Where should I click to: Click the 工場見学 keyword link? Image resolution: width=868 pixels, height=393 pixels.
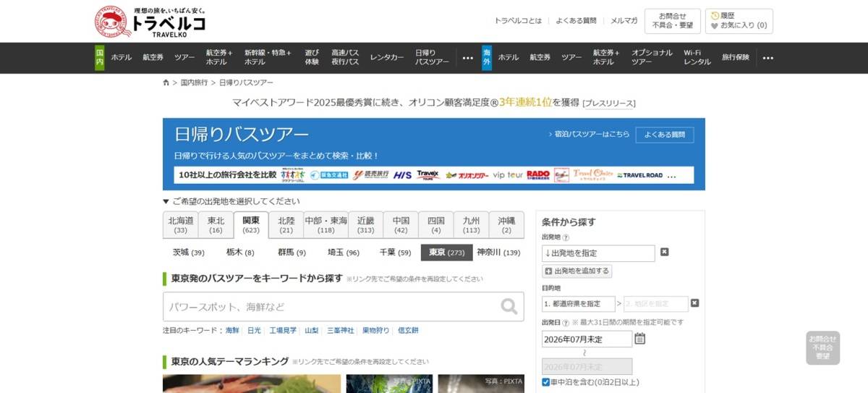pyautogui.click(x=283, y=330)
